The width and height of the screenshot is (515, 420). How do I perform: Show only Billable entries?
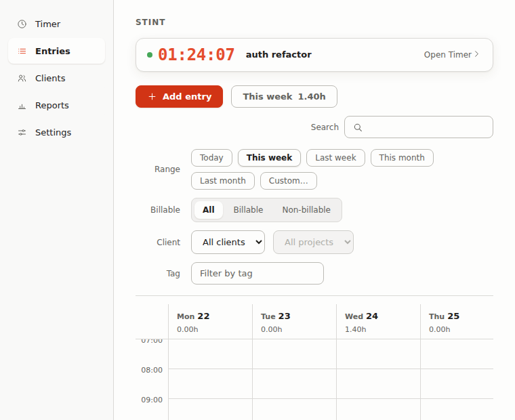248,210
